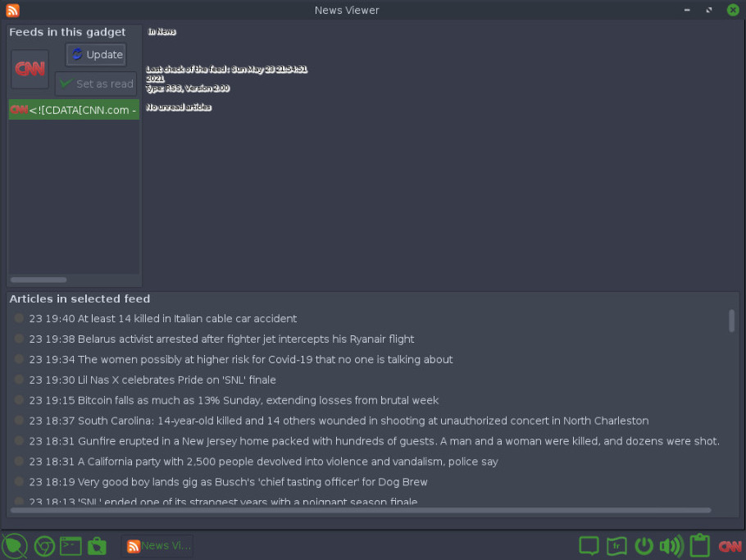This screenshot has width=746, height=560.
Task: Open the chat notification tray icon
Action: pyautogui.click(x=589, y=546)
